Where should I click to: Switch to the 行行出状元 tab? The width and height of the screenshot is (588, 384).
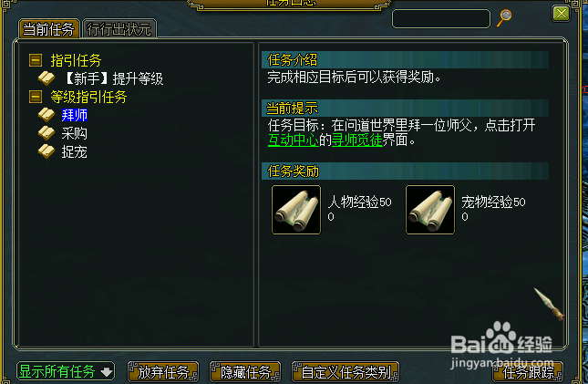tap(119, 29)
